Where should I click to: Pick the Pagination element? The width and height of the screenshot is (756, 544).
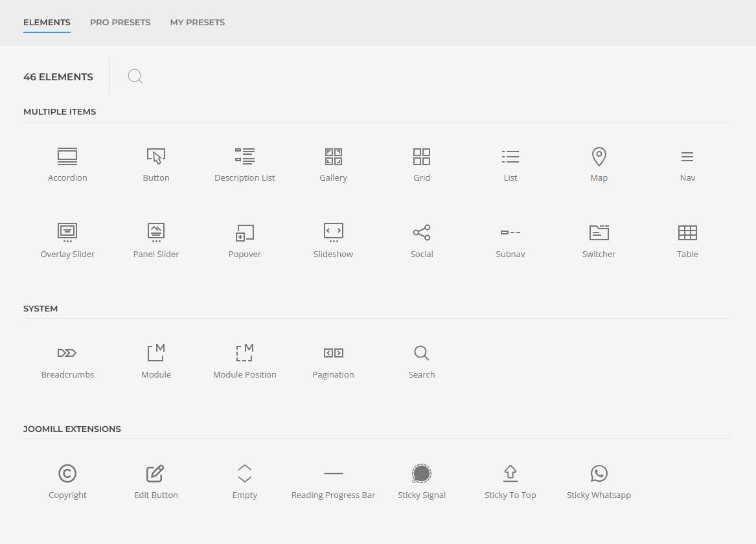pos(333,361)
